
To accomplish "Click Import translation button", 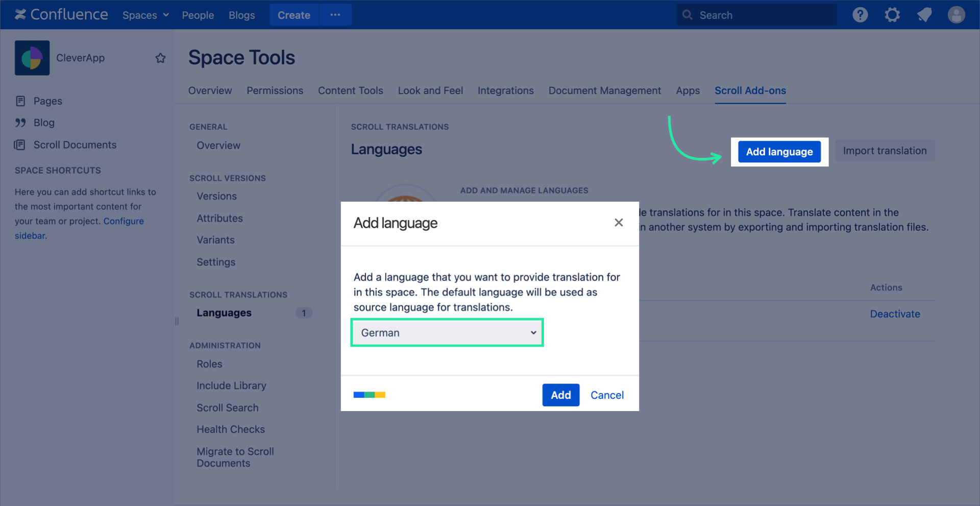I will click(885, 151).
